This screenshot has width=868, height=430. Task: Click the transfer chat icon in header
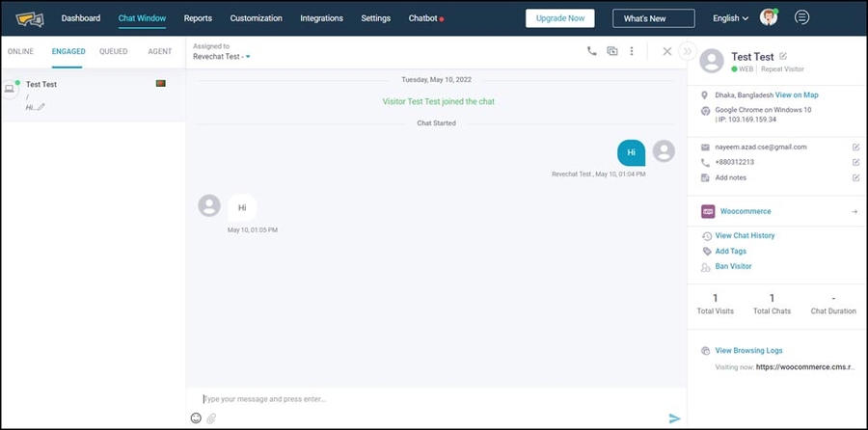click(x=611, y=51)
